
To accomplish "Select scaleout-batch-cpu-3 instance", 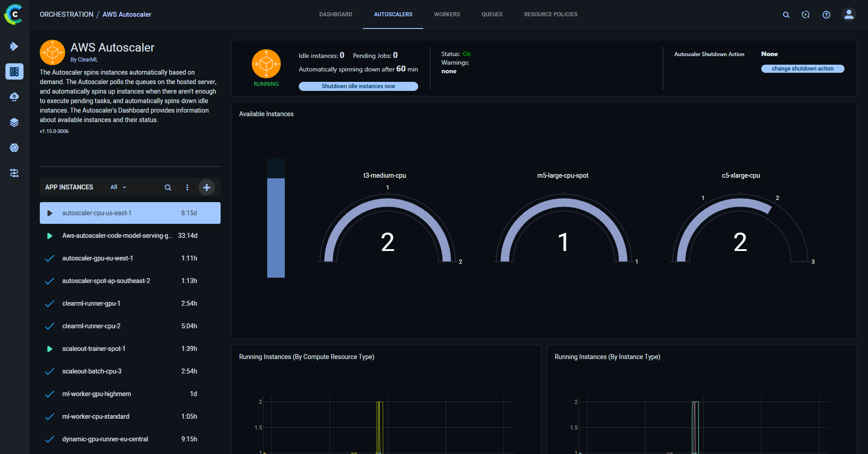I will tap(130, 371).
